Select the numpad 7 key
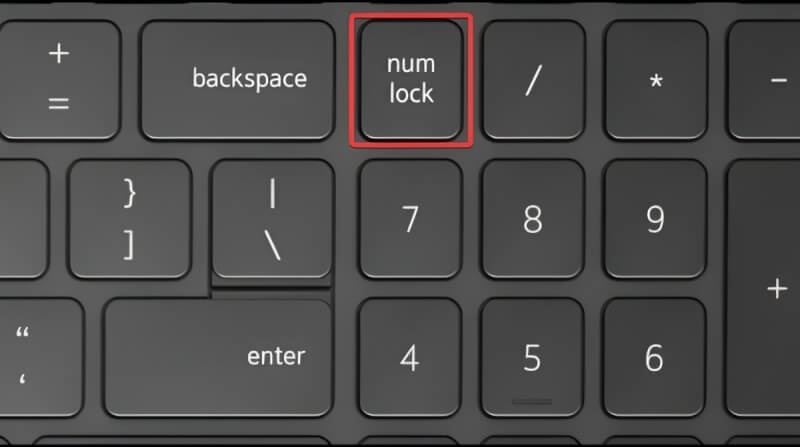 coord(410,219)
